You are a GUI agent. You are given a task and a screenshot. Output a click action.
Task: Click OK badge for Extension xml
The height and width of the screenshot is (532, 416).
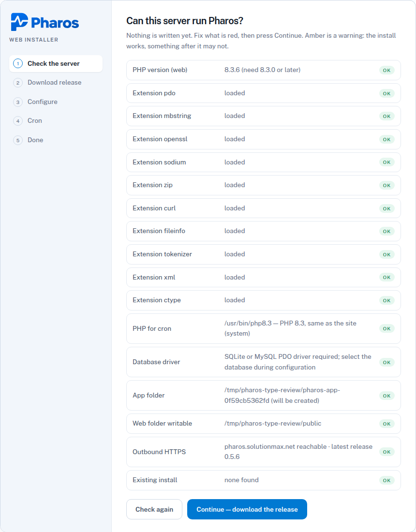[x=387, y=277]
